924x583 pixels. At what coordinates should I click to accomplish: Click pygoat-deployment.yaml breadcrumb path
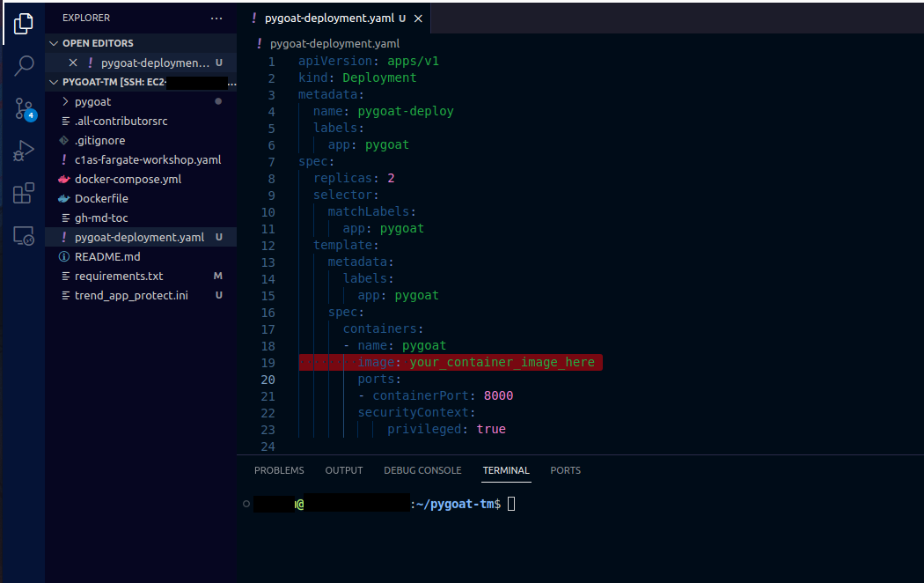(334, 44)
